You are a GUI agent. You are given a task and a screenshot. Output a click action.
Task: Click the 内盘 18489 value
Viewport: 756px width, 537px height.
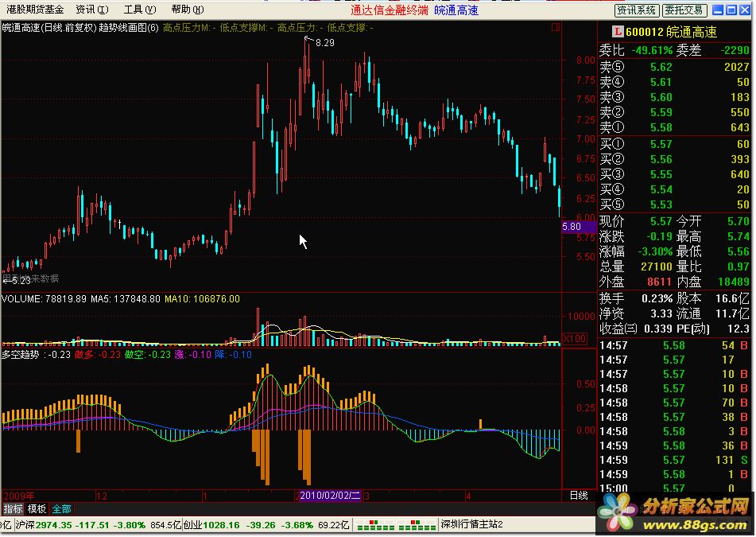coord(733,282)
